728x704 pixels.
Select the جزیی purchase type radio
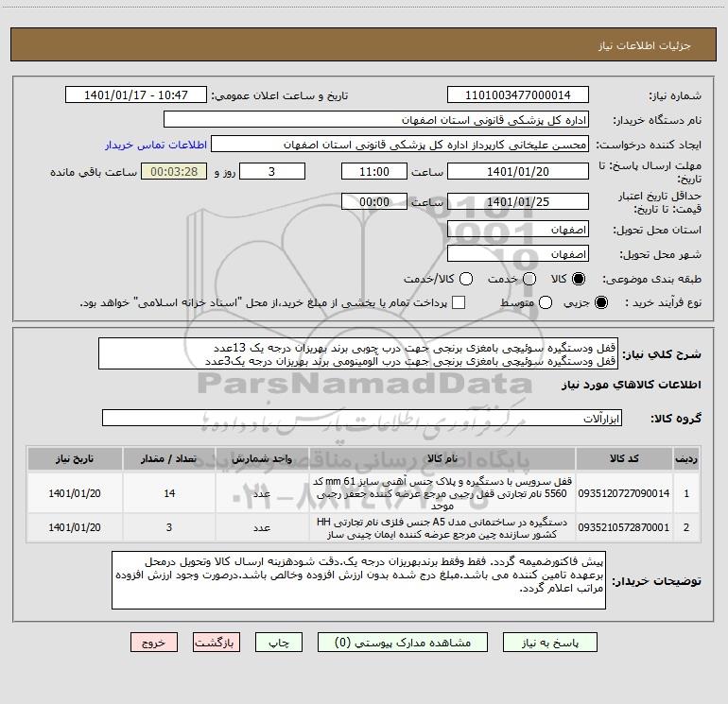(600, 302)
